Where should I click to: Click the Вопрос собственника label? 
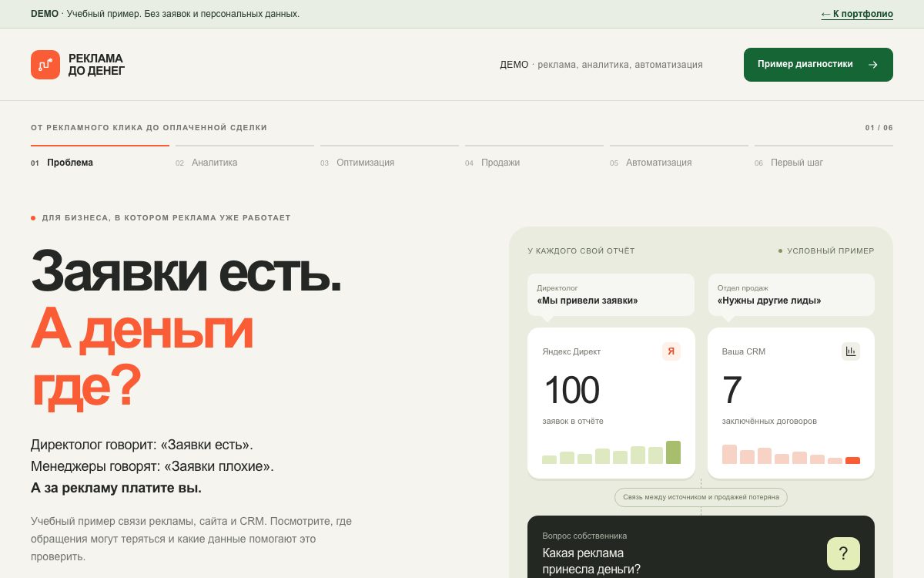point(584,536)
